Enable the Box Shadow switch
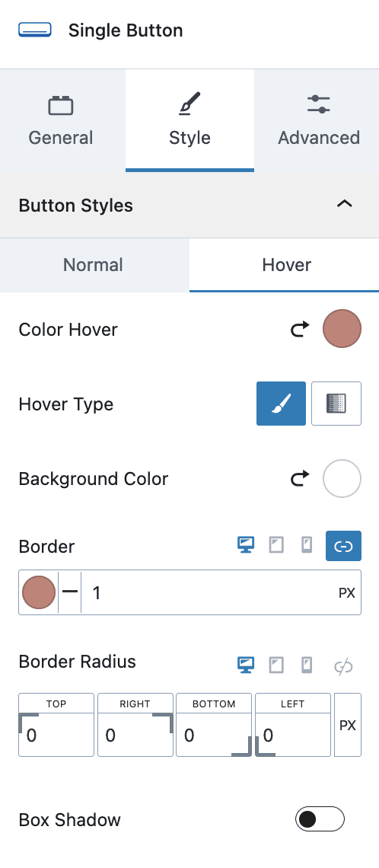The height and width of the screenshot is (868, 379). click(320, 819)
